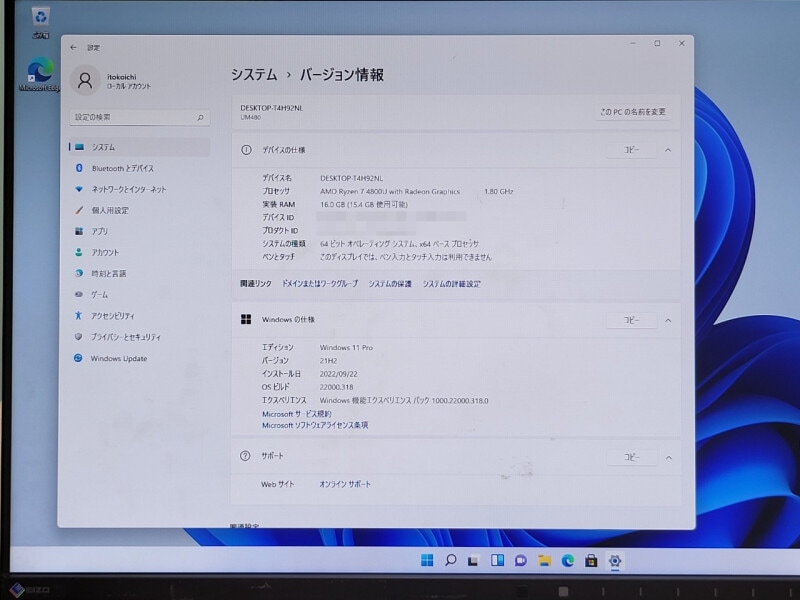Click the Windows Start button
The image size is (800, 600).
428,562
